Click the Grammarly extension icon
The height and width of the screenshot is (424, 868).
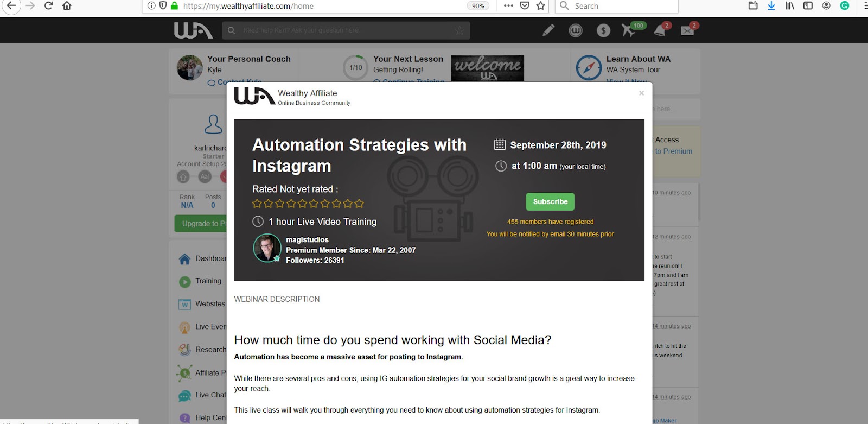pyautogui.click(x=845, y=5)
